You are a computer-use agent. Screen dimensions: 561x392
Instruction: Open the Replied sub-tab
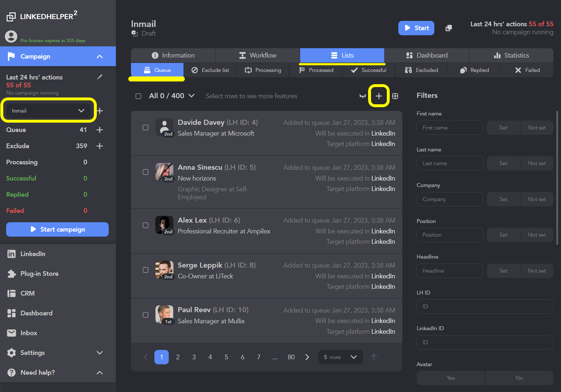tap(474, 70)
